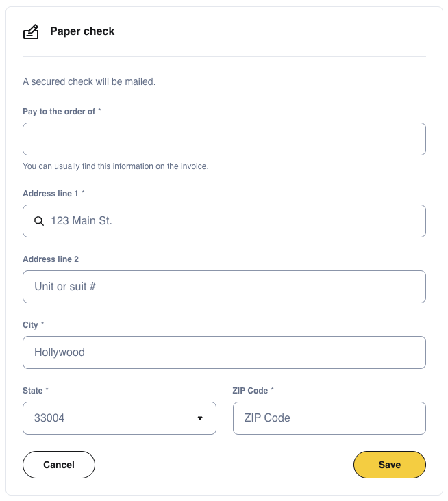Click the 'Address line 1' label
448x501 pixels.
click(x=51, y=194)
